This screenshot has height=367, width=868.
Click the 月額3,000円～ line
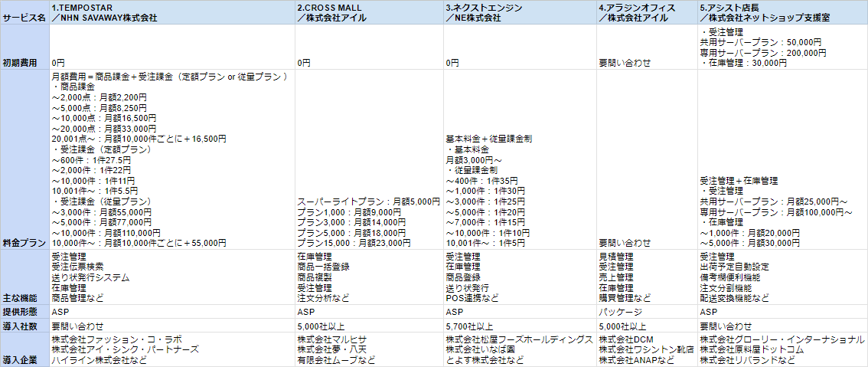pyautogui.click(x=473, y=159)
